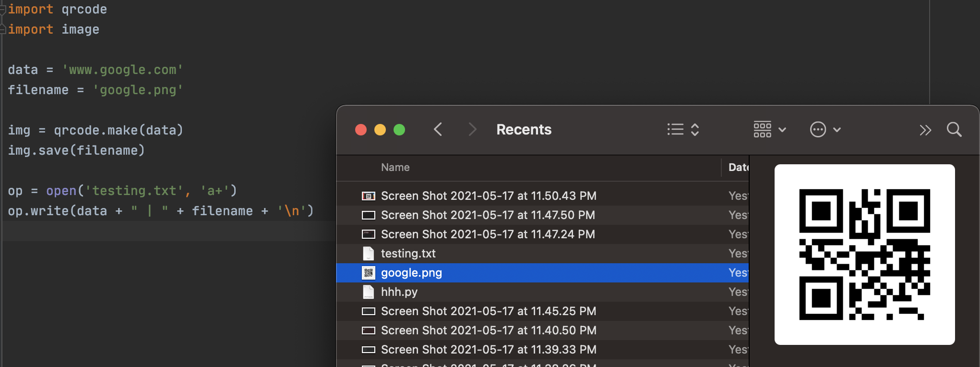Close the Recents Finder window
This screenshot has height=367, width=980.
pos(361,130)
